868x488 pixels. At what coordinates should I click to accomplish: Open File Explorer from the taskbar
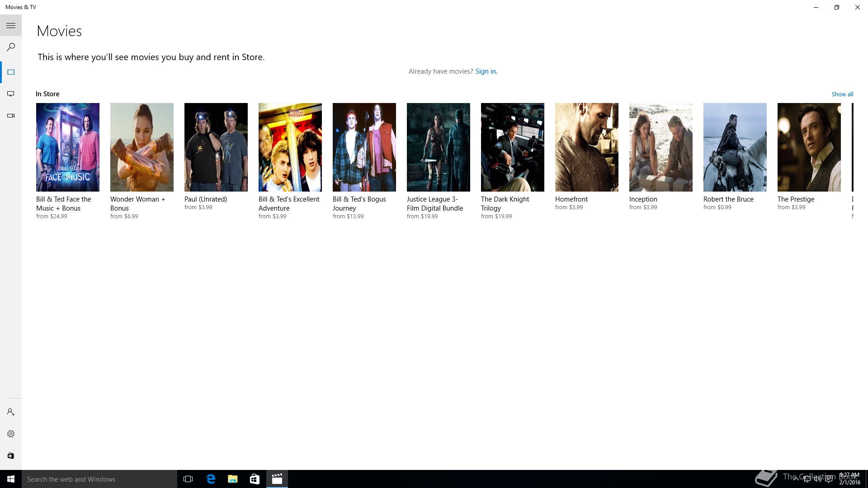click(x=232, y=479)
